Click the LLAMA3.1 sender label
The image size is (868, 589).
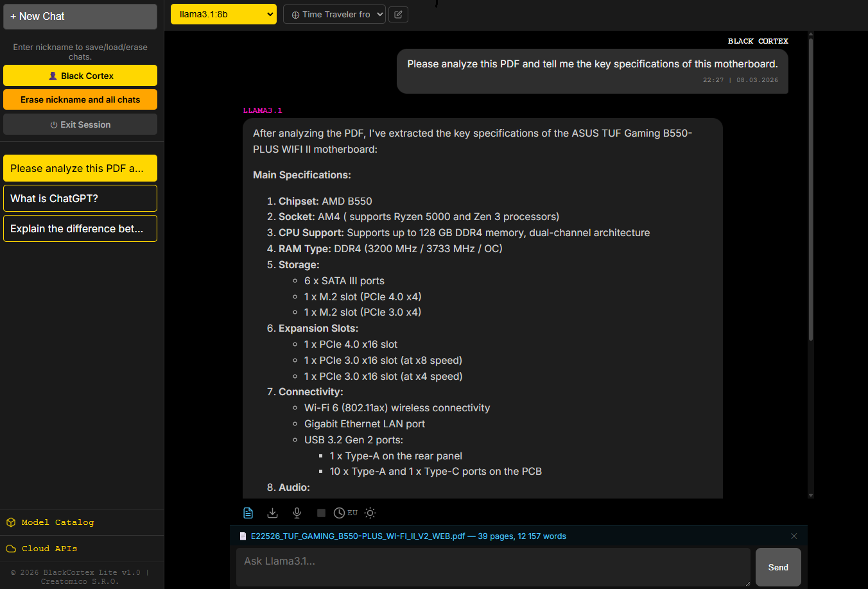(x=263, y=110)
